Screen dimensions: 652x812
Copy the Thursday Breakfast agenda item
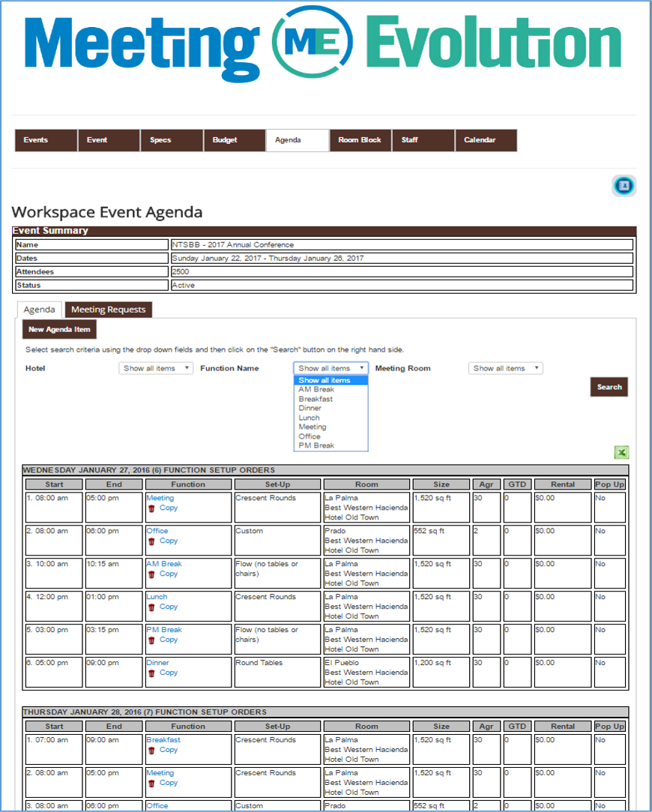pyautogui.click(x=168, y=749)
